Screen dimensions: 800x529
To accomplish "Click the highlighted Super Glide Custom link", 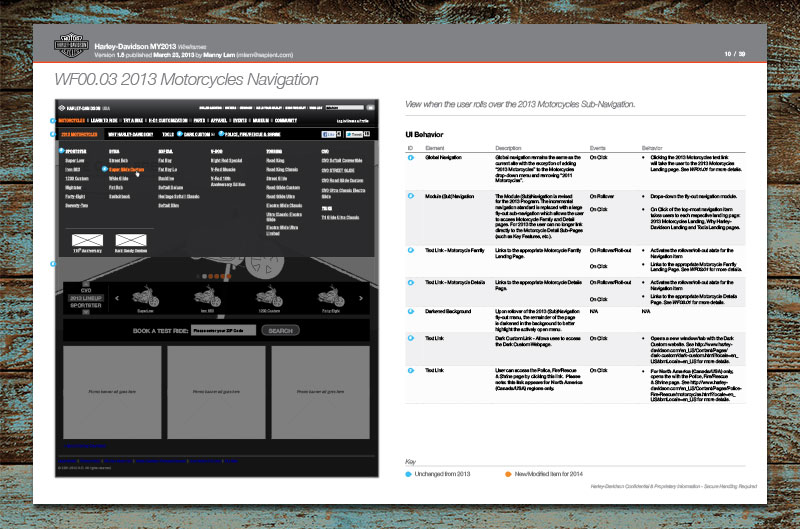I will (x=127, y=169).
